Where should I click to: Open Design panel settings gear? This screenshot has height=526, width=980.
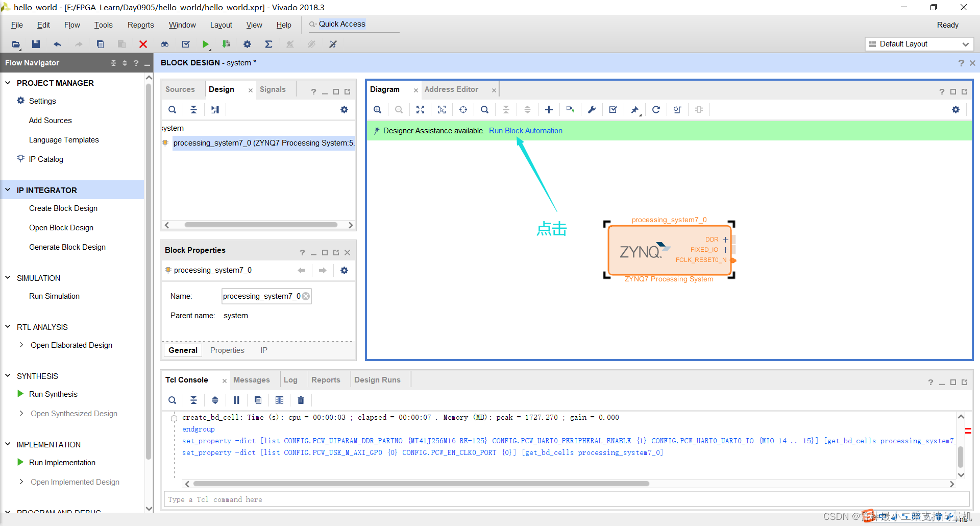(x=344, y=110)
